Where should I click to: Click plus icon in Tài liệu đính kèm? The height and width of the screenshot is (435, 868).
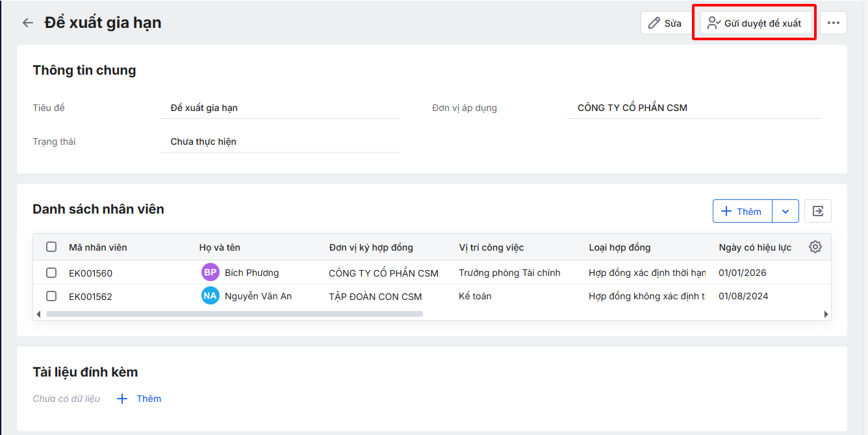[x=122, y=399]
